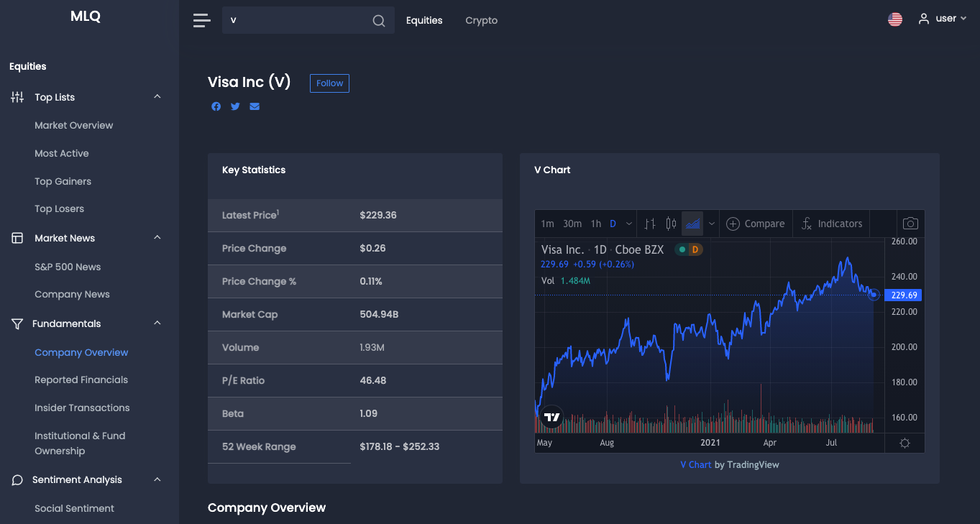The image size is (980, 524).
Task: Click the MLQ logo
Action: coord(86,17)
